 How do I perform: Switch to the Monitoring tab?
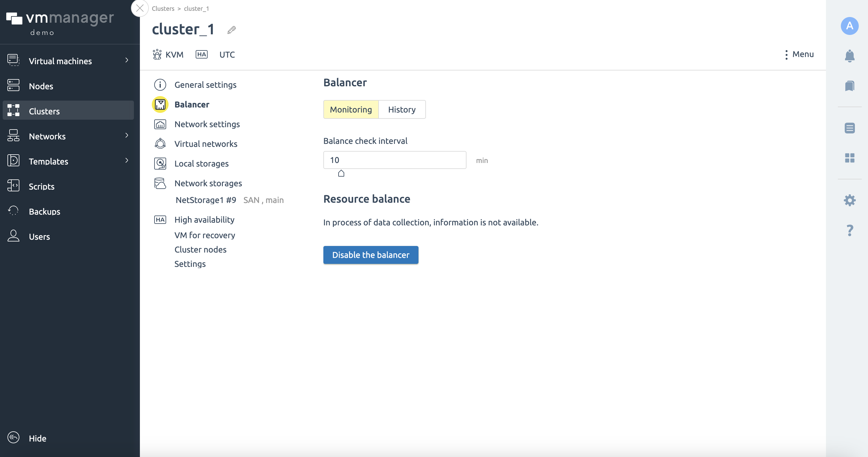pos(351,109)
